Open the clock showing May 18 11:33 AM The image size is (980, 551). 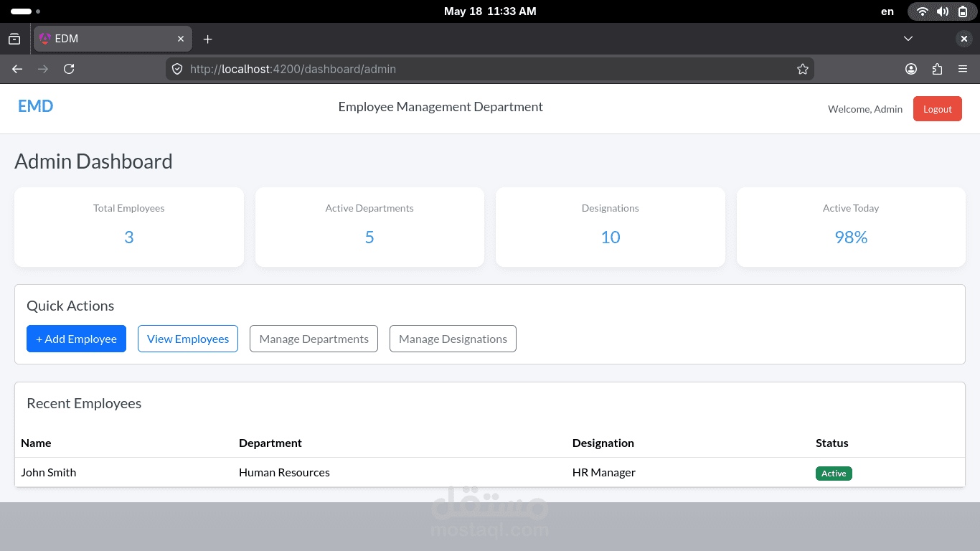coord(490,11)
